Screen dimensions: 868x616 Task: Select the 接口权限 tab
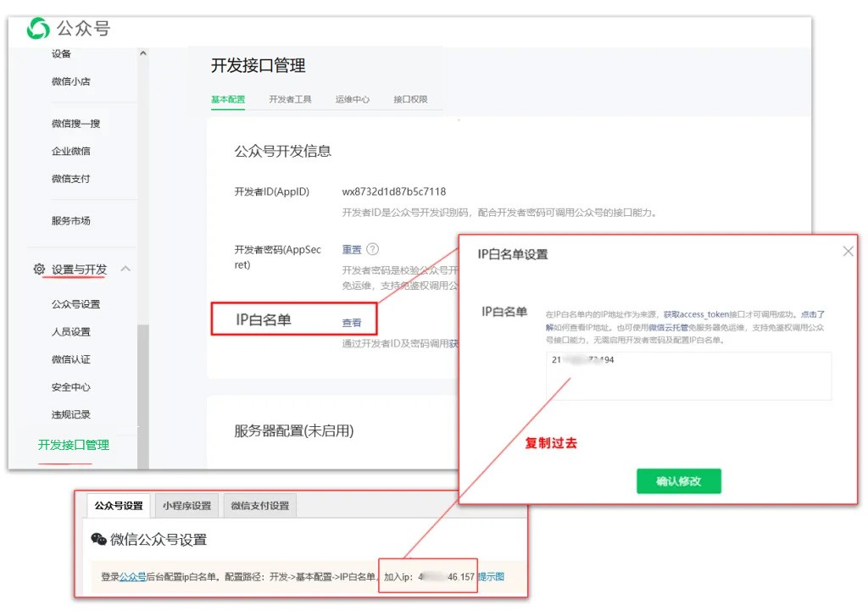(x=410, y=99)
